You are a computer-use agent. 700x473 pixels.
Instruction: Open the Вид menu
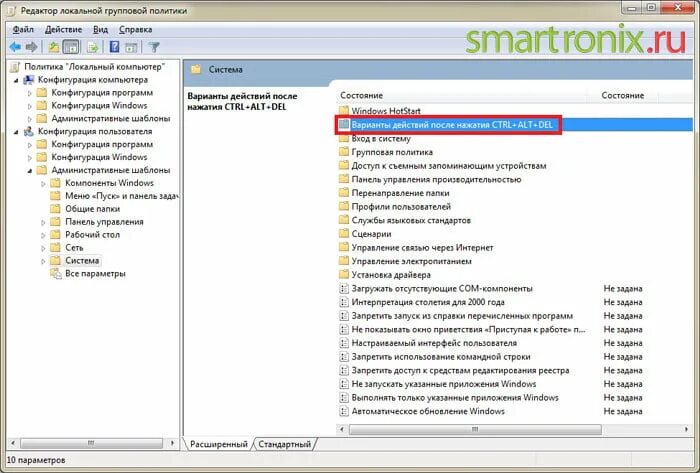pyautogui.click(x=100, y=29)
